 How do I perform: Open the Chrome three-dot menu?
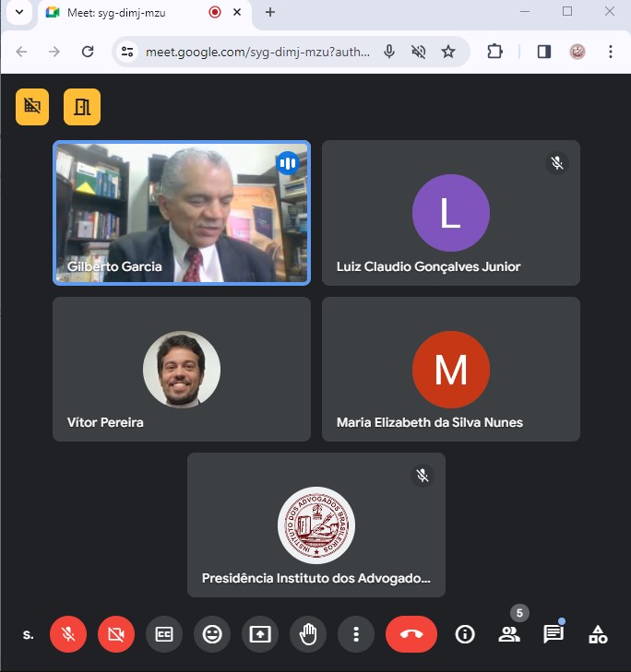point(611,52)
